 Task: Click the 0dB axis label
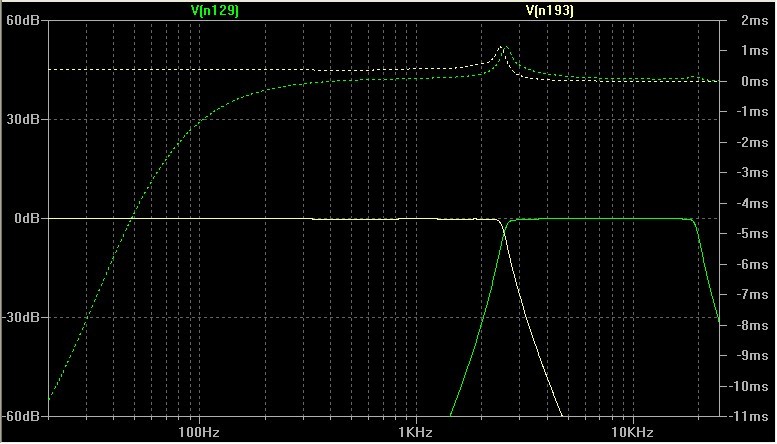(x=26, y=219)
